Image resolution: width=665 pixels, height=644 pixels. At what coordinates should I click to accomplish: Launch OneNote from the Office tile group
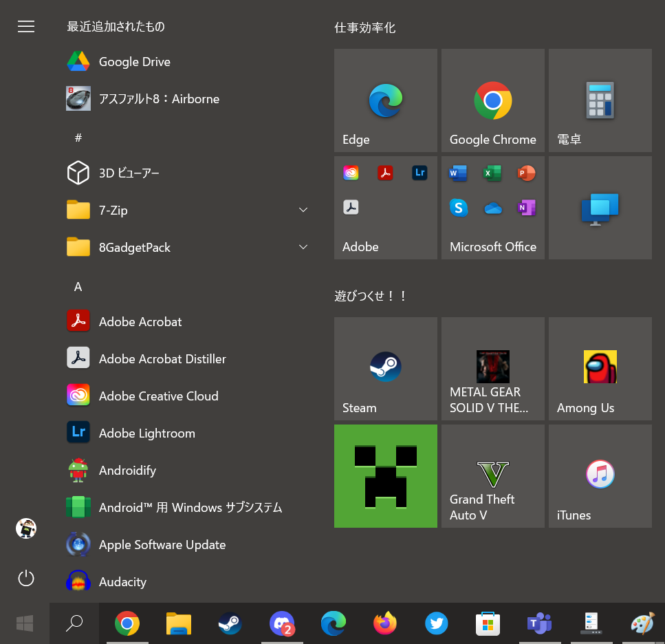tap(527, 207)
